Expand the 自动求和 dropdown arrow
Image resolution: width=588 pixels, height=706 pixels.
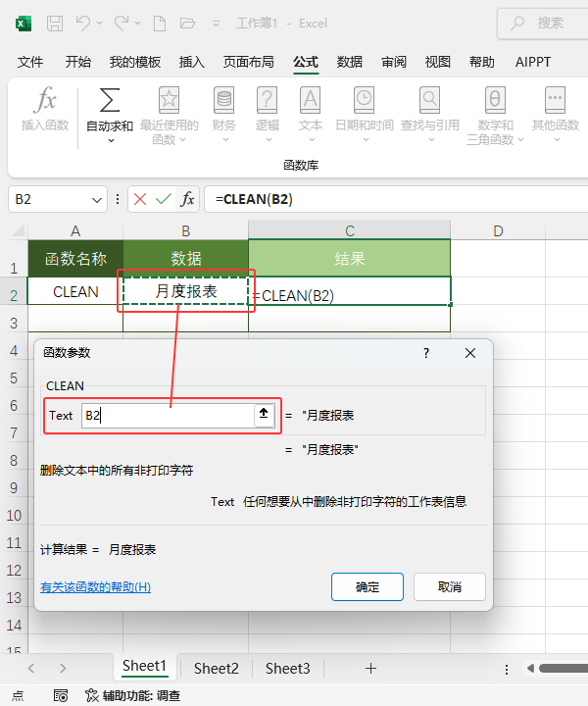tap(111, 141)
